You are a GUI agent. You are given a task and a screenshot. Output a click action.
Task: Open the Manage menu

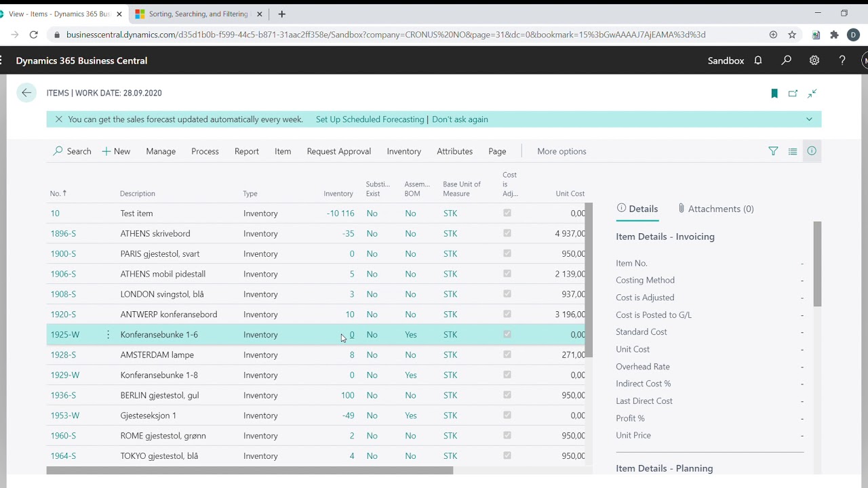161,151
